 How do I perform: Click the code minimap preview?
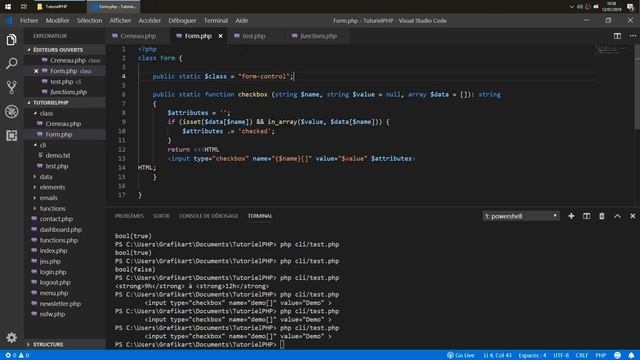pyautogui.click(x=611, y=51)
